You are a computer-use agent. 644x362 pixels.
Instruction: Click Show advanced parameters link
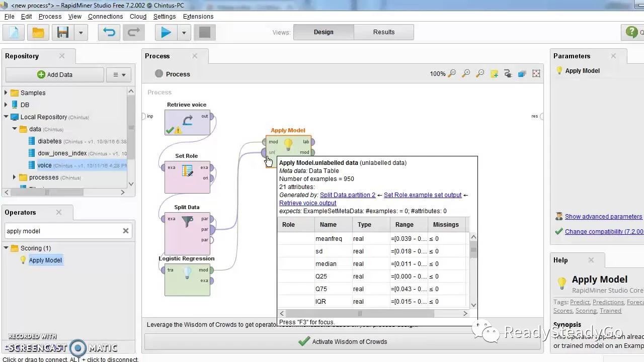pos(603,217)
